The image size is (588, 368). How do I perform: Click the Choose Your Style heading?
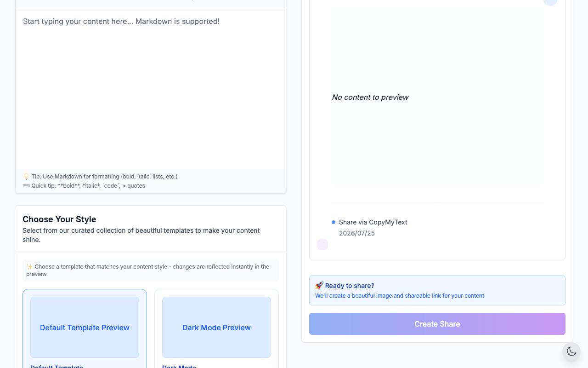click(x=59, y=219)
